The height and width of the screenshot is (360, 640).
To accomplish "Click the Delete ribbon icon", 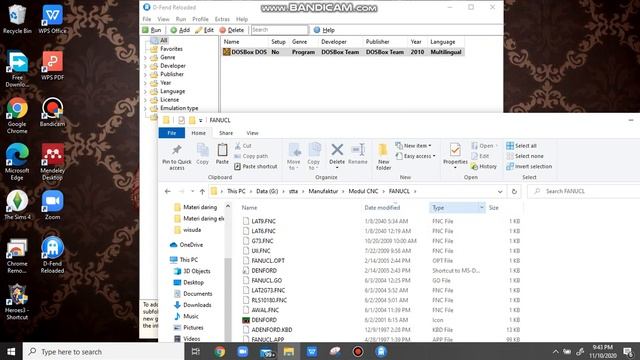I will click(x=337, y=150).
